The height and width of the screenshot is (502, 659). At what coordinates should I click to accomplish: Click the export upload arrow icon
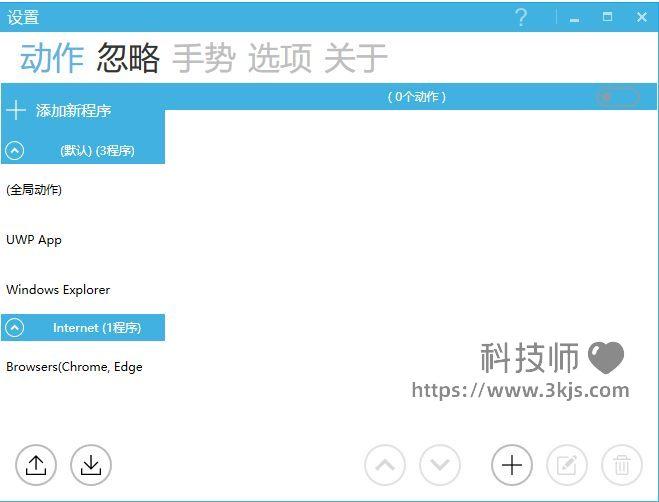point(36,465)
